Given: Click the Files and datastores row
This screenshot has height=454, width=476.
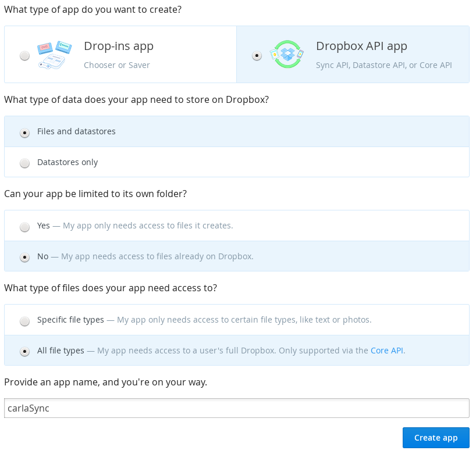Looking at the screenshot, I should [76, 131].
